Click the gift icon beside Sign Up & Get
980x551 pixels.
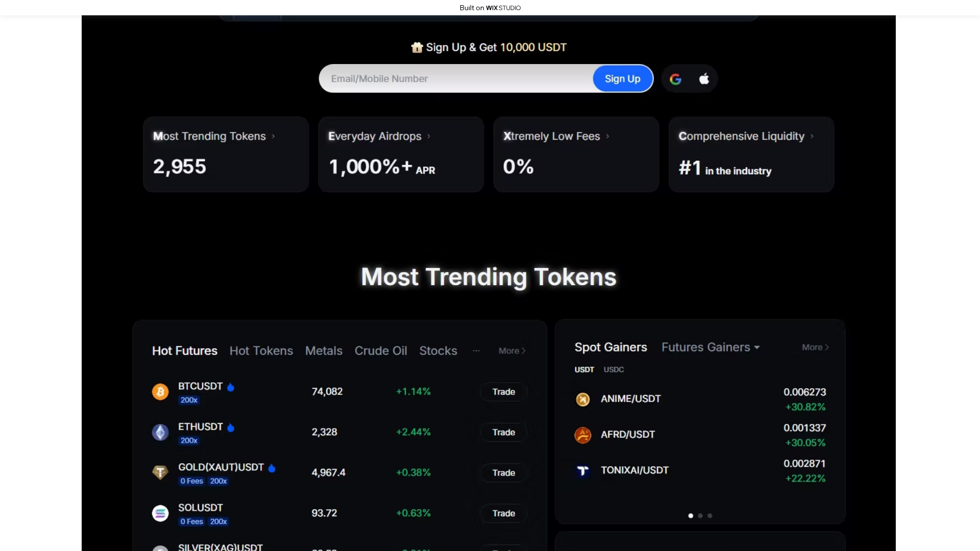pos(417,47)
